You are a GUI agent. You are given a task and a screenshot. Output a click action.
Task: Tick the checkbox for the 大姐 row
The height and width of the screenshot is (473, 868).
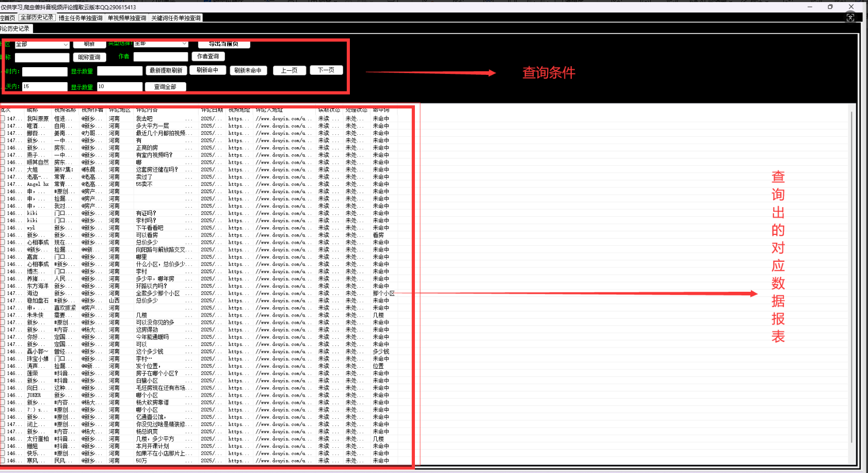coord(3,169)
